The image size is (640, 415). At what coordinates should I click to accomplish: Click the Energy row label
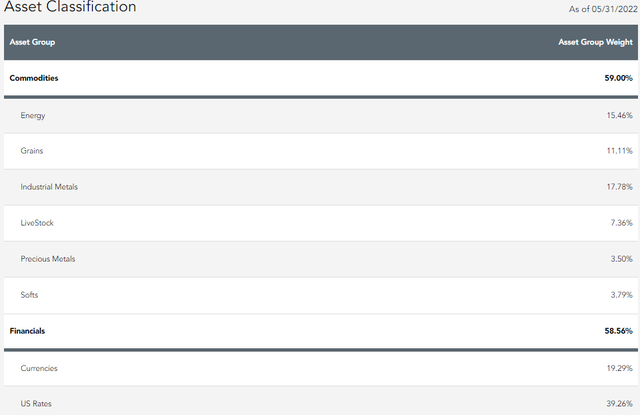pos(33,115)
